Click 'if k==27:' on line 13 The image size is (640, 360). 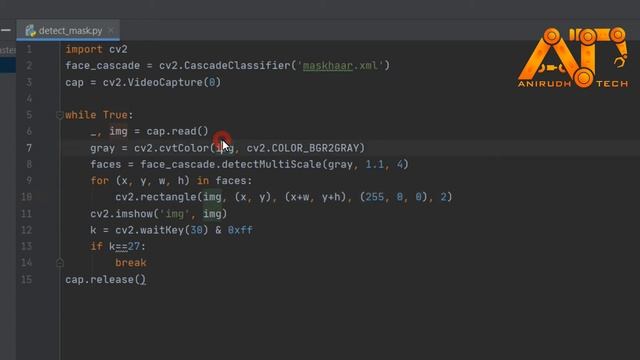118,247
